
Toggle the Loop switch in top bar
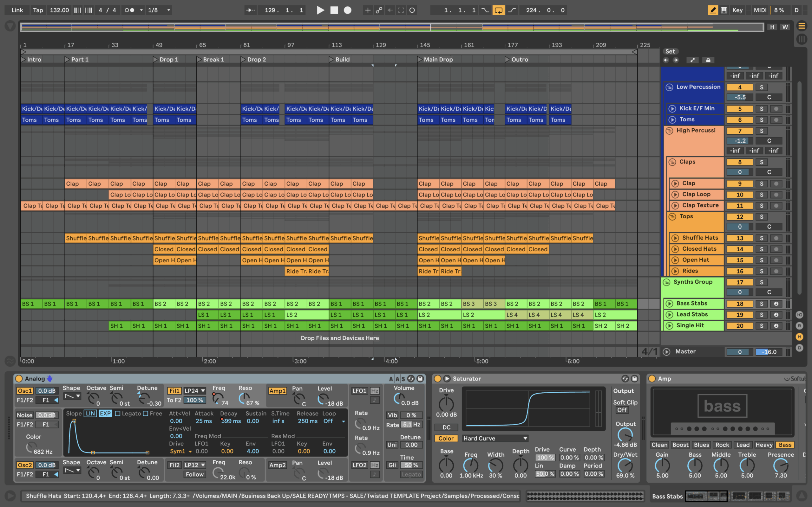tap(498, 10)
